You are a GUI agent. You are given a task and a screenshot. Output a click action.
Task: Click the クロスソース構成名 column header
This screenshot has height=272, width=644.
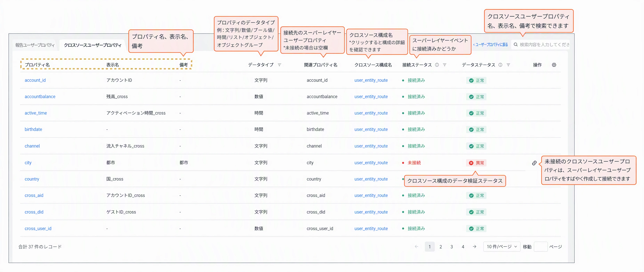point(373,65)
